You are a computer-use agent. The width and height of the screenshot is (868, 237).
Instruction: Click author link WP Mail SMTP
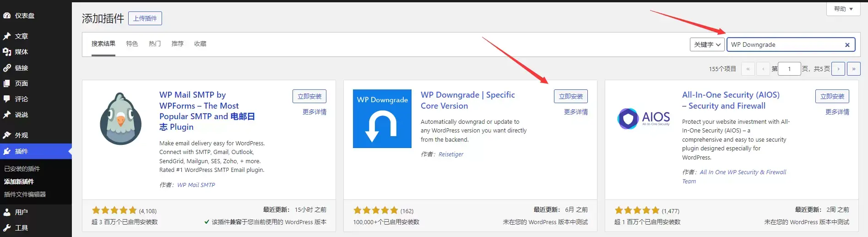click(x=196, y=185)
